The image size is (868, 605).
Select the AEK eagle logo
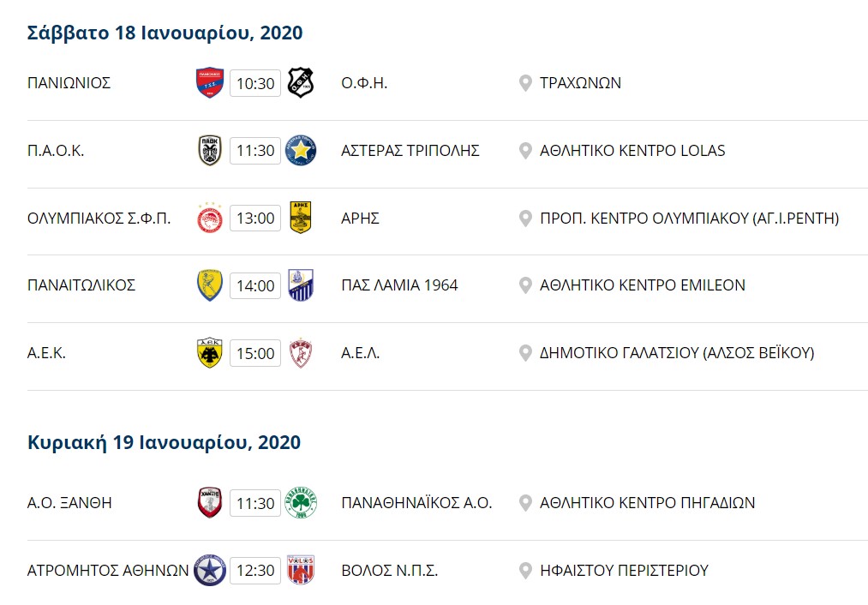(210, 353)
